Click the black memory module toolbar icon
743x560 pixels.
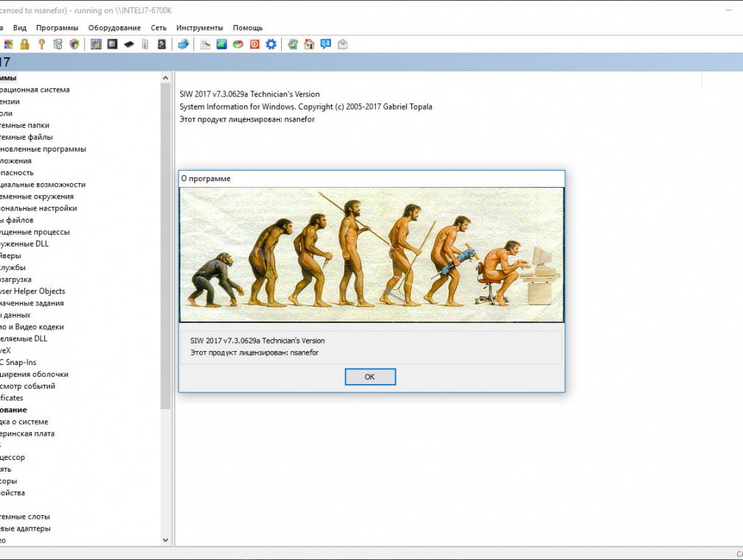point(129,45)
